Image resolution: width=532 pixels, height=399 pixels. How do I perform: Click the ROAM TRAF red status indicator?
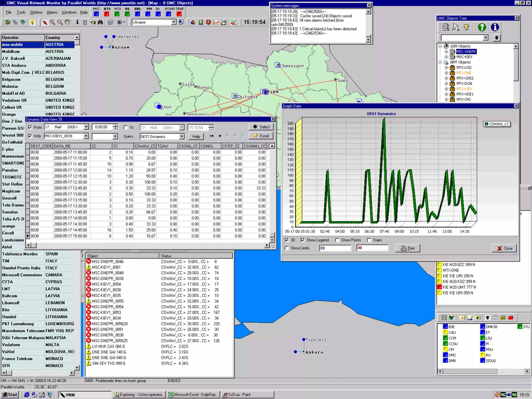coord(179,14)
